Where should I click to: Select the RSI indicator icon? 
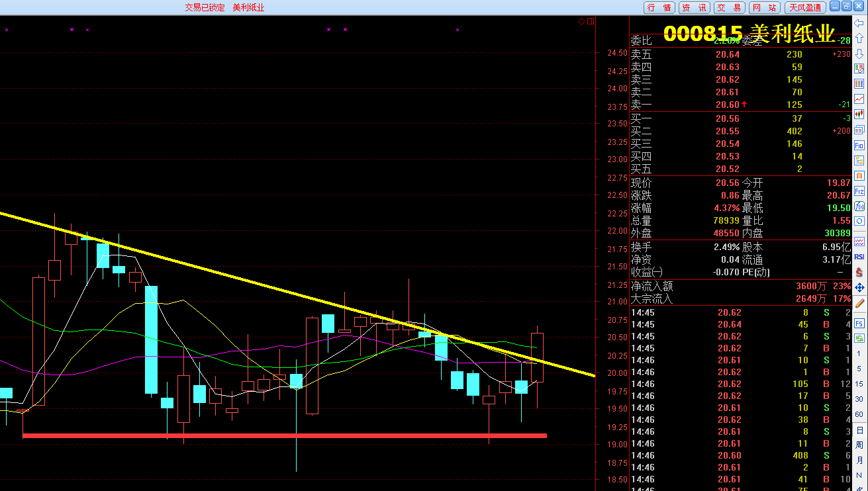pos(859,257)
